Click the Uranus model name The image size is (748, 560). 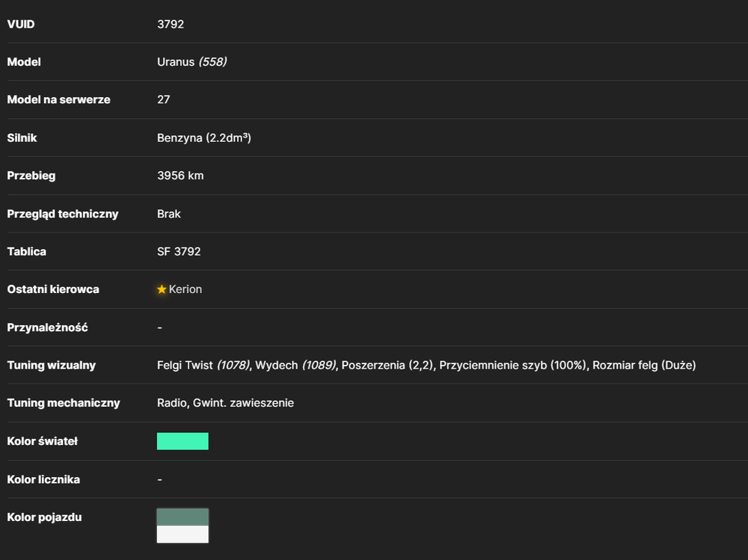click(176, 62)
